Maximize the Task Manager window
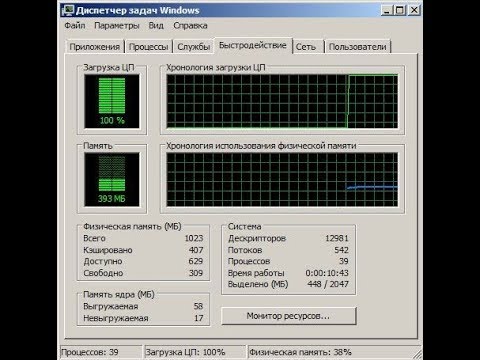The width and height of the screenshot is (480, 360). point(400,10)
